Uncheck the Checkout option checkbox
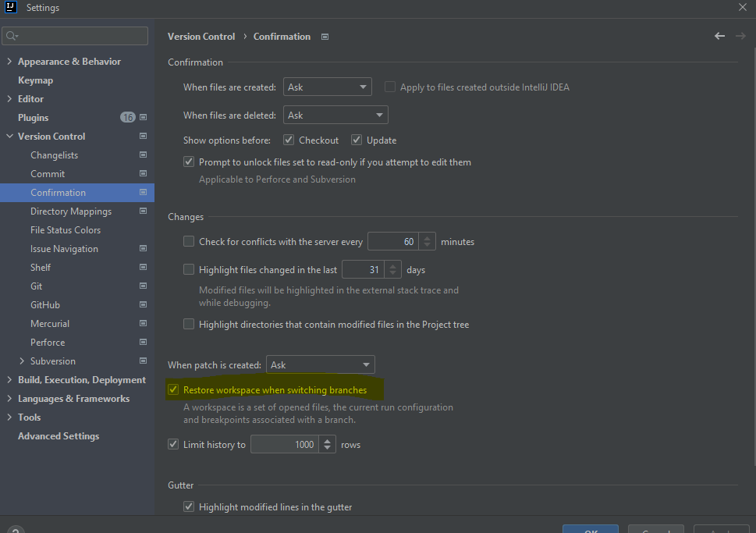The width and height of the screenshot is (756, 533). point(289,140)
